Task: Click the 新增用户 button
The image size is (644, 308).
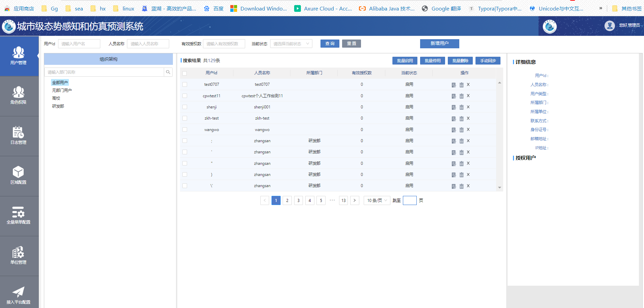Action: pyautogui.click(x=440, y=44)
